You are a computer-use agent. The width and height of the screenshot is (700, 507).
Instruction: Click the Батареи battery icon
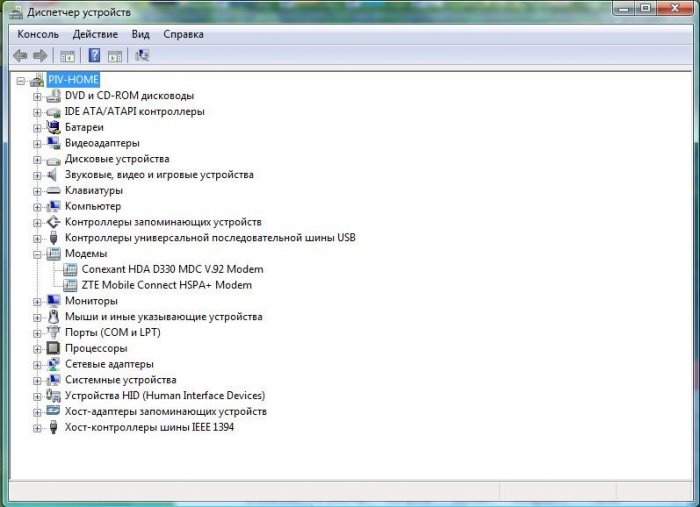pos(54,127)
